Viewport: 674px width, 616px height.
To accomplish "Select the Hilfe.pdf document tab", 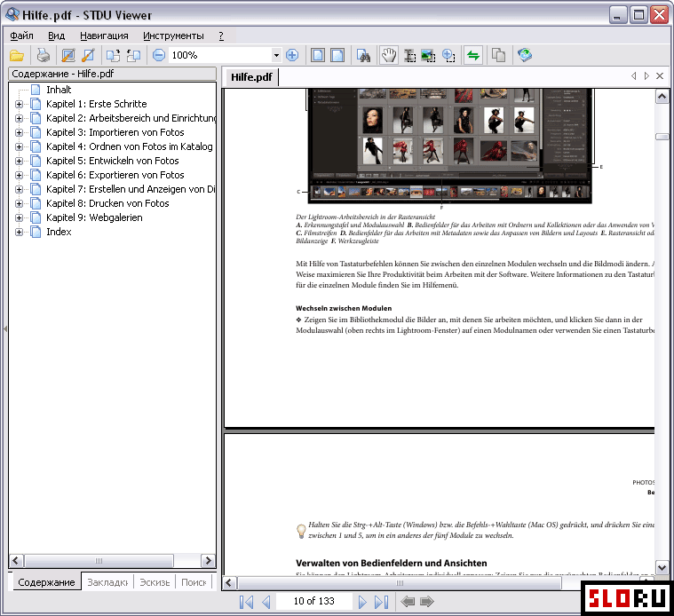I will (x=251, y=77).
